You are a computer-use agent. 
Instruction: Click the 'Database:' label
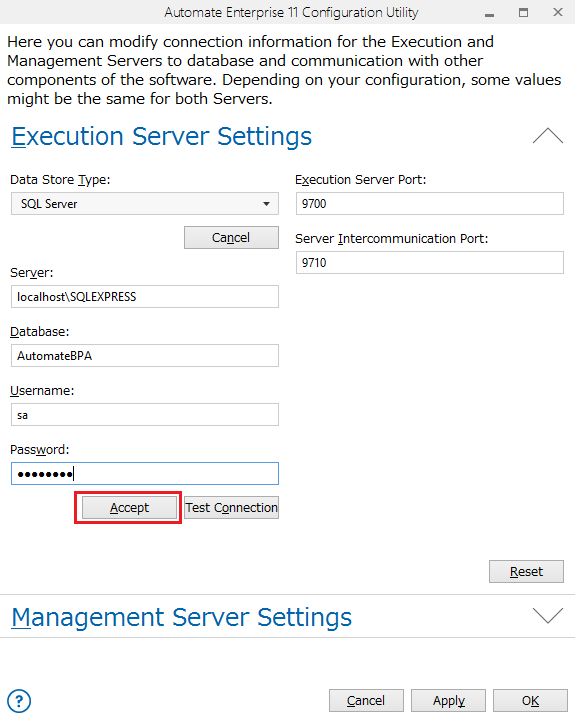[x=39, y=332]
